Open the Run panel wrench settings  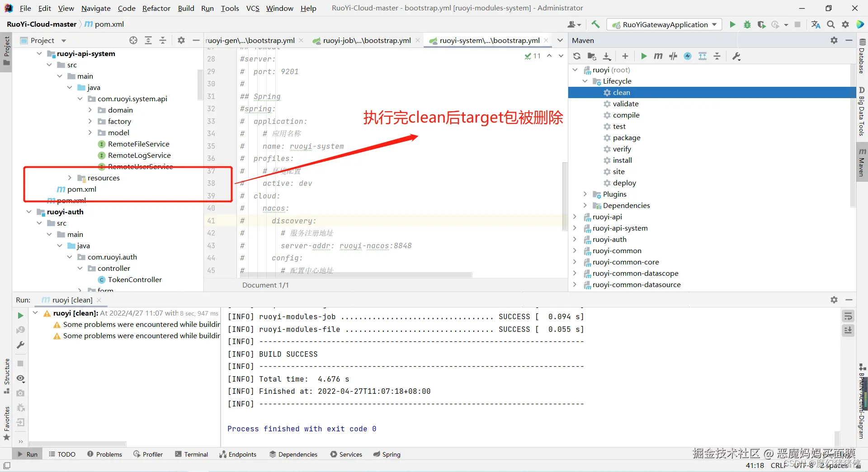coord(20,345)
